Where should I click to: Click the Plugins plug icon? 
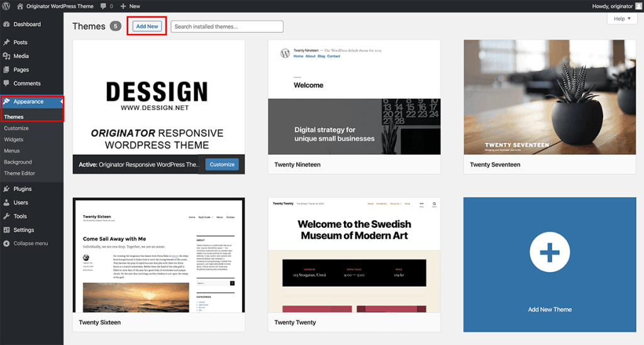(6, 189)
